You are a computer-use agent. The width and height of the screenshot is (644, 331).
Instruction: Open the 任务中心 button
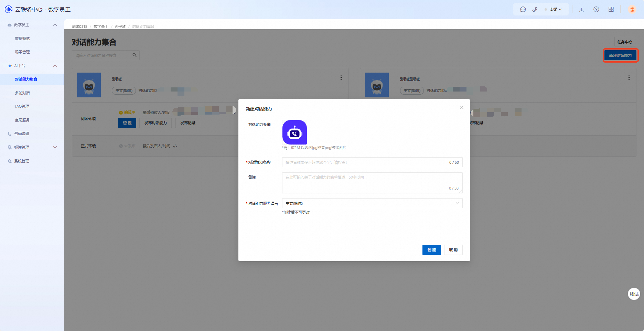point(625,42)
